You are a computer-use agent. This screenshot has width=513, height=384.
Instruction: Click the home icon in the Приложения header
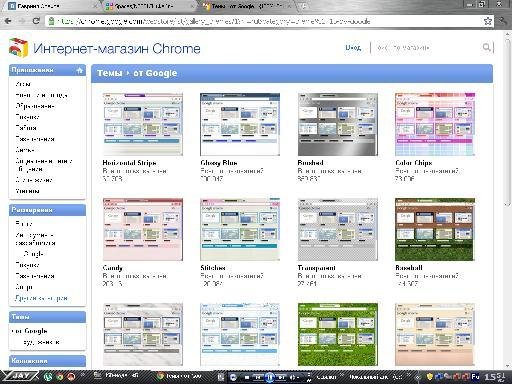(79, 70)
